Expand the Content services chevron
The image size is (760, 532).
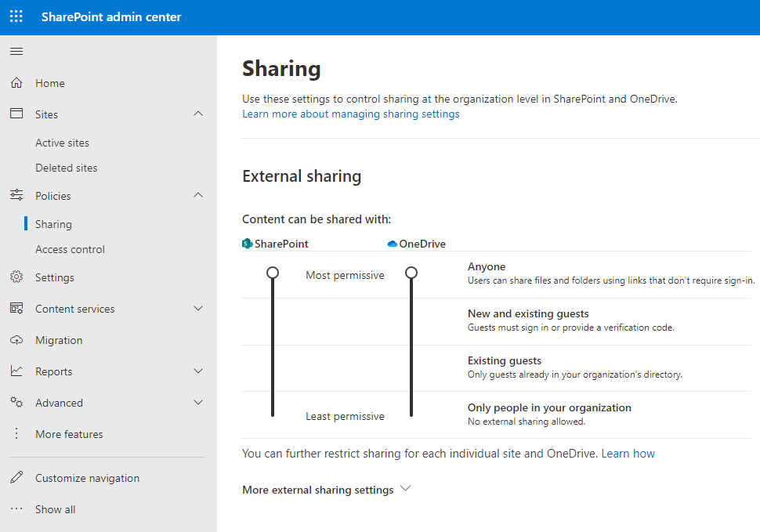click(198, 309)
